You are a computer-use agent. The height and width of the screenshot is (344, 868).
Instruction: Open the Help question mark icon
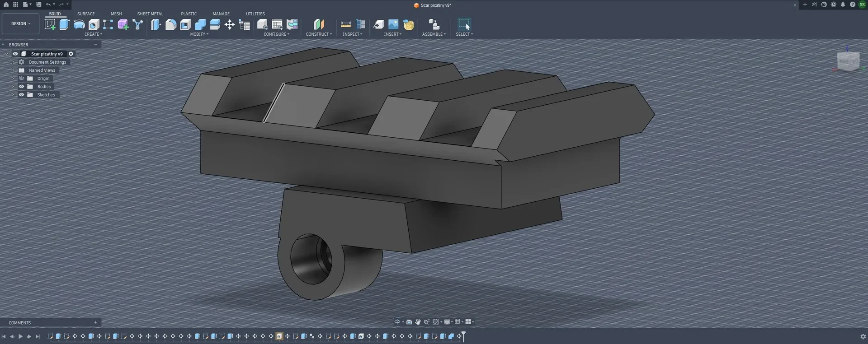tap(852, 5)
